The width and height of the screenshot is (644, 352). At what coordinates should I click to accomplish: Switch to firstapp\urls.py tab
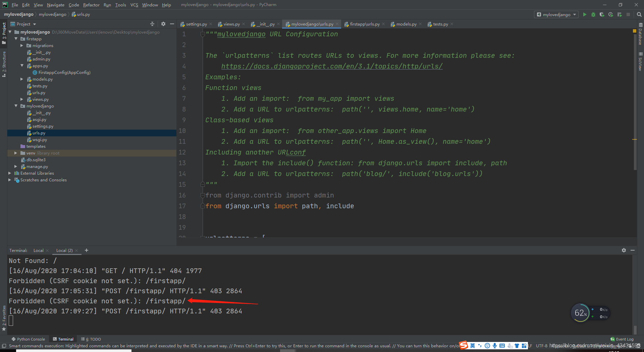pos(365,24)
